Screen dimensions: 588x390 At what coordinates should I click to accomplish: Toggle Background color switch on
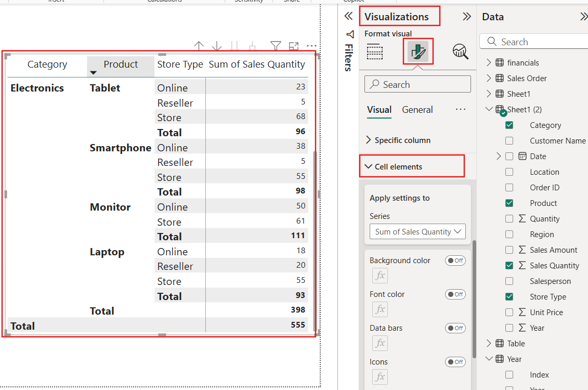pyautogui.click(x=455, y=261)
